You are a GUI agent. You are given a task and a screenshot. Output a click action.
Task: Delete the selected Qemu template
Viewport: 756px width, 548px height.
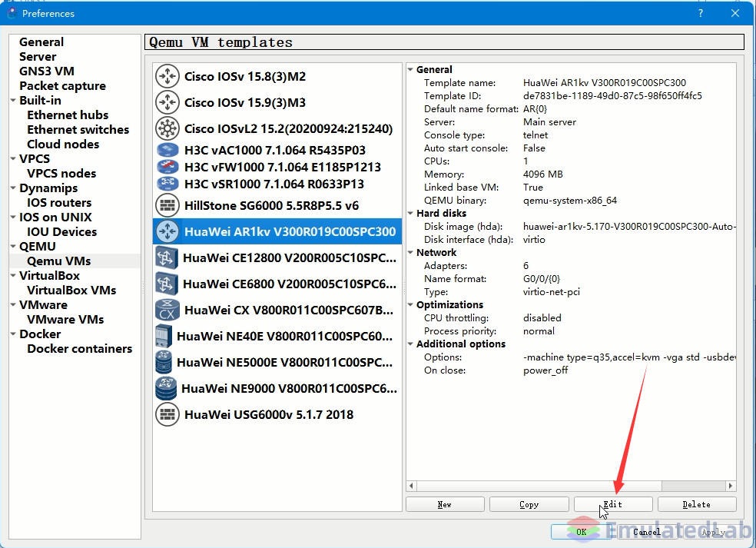(697, 505)
